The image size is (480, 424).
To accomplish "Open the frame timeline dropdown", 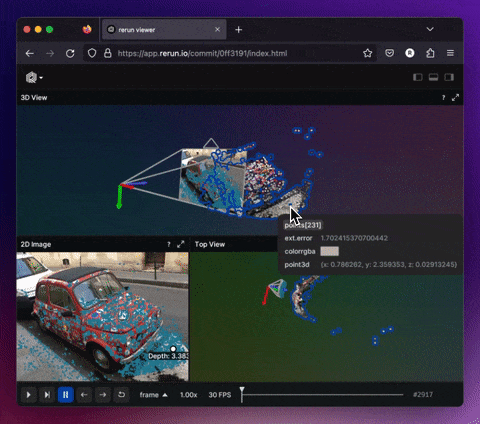I will 154,395.
